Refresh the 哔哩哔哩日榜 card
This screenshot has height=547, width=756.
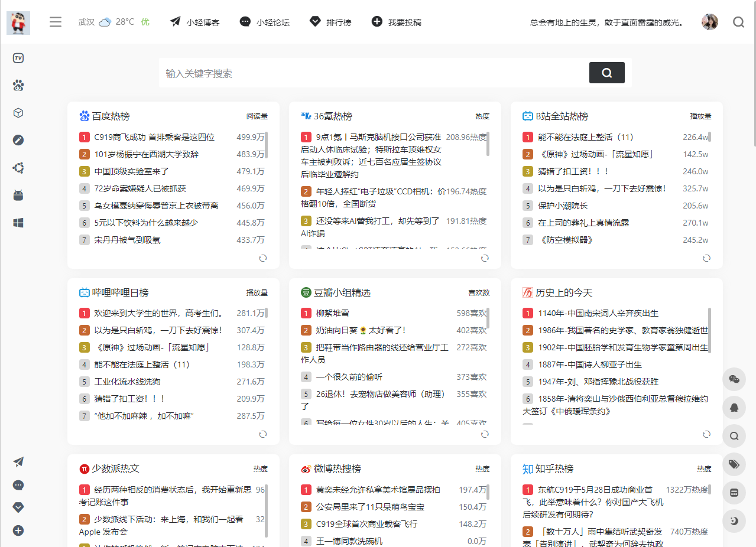[x=263, y=434]
